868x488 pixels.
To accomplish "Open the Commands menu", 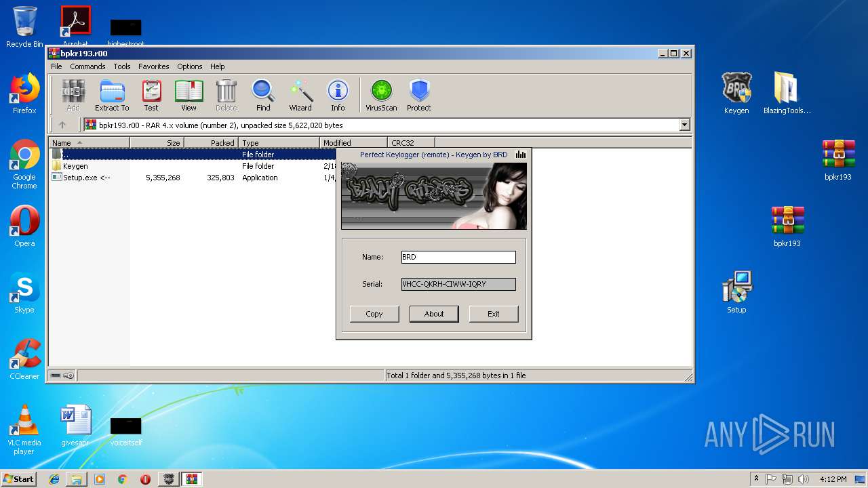I will point(87,66).
